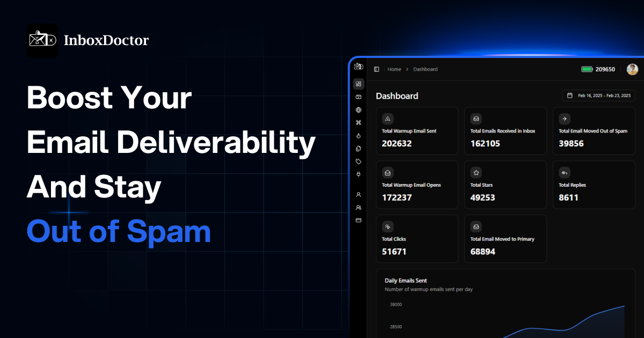Go to Home in the breadcrumb
Screen dimensions: 644x338
click(394, 69)
